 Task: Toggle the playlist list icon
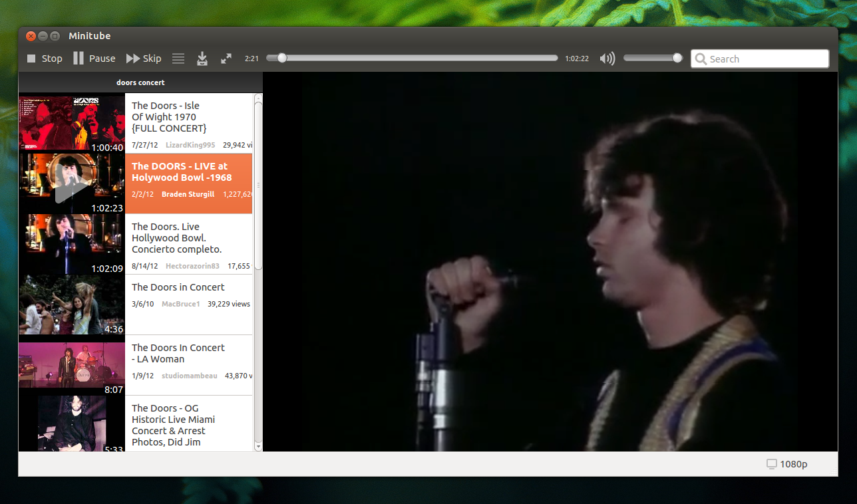(x=178, y=59)
